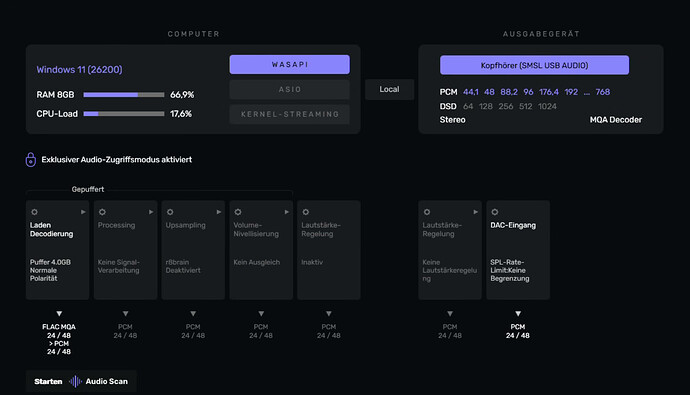
Task: Click play arrow on Upsampling card
Action: [219, 212]
